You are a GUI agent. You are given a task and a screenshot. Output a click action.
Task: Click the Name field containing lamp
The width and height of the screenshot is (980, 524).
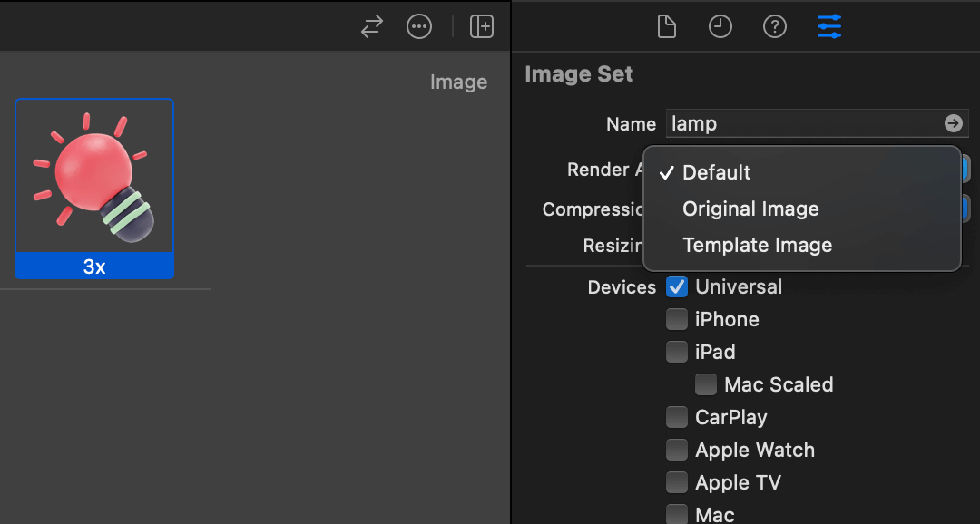point(803,123)
